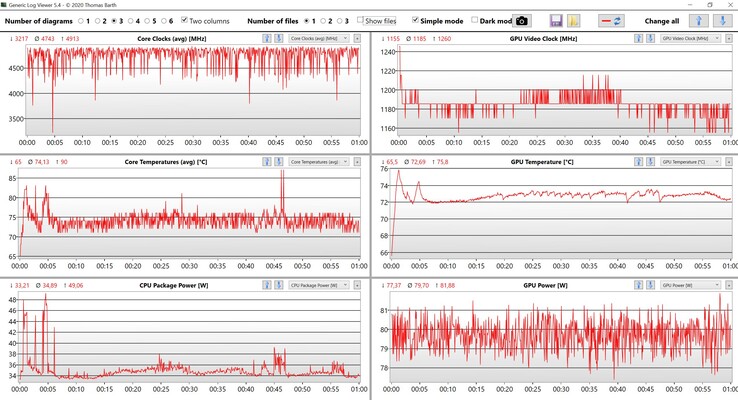The image size is (738, 400).
Task: Select 1 for Number of diagrams
Action: (81, 21)
